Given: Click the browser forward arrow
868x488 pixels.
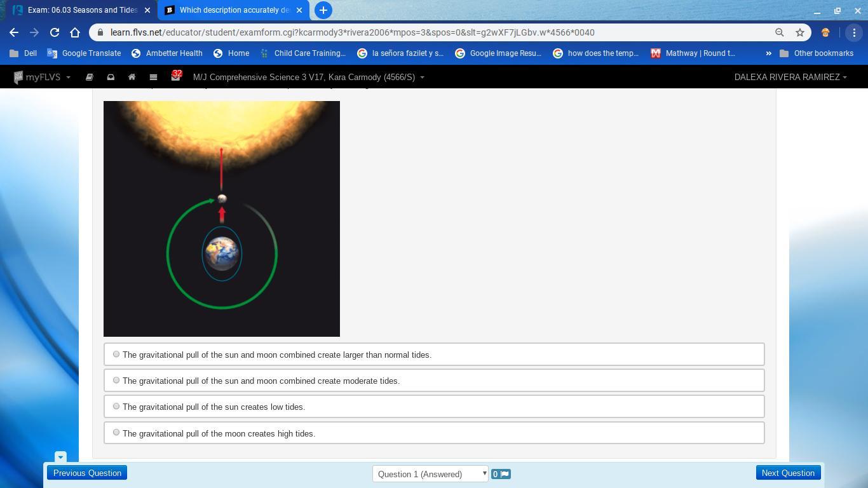Looking at the screenshot, I should coord(34,32).
